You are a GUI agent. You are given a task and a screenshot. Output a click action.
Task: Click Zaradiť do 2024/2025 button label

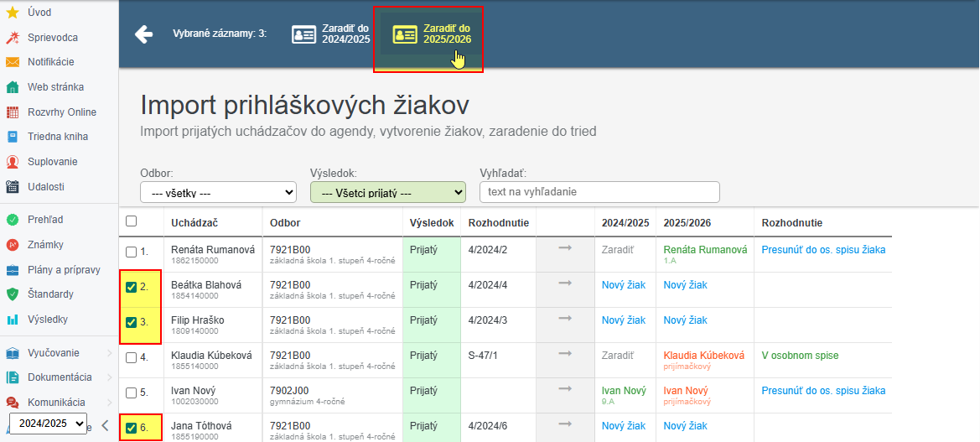[x=345, y=34]
